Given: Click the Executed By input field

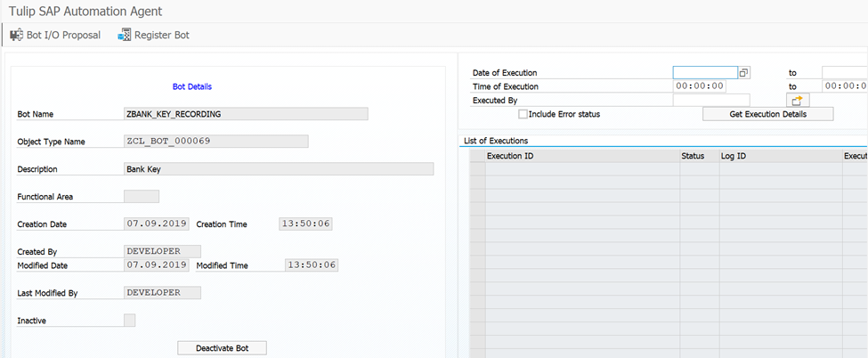Looking at the screenshot, I should (711, 101).
